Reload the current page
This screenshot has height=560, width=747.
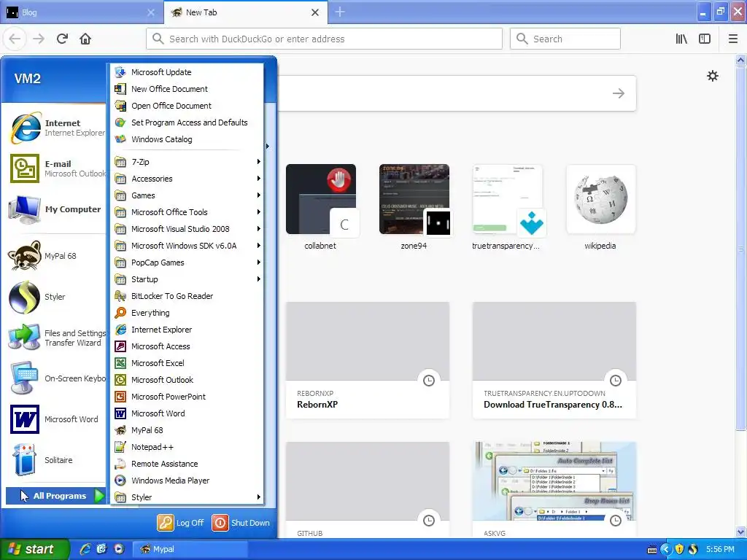(x=62, y=39)
